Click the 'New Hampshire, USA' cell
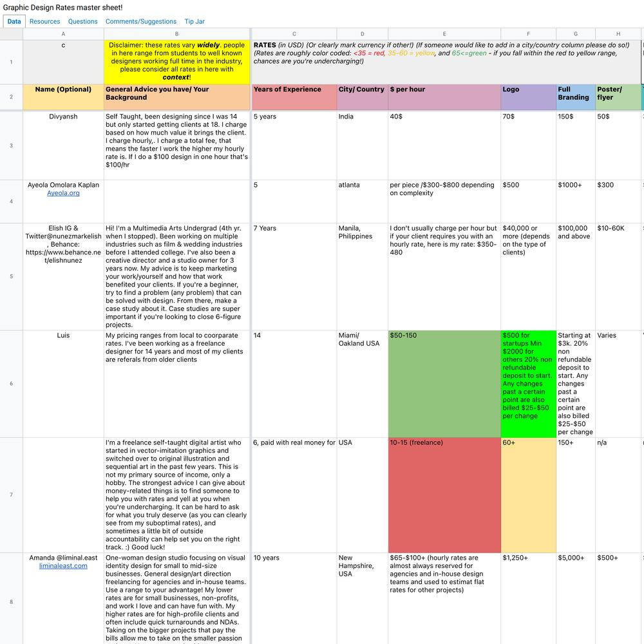The image size is (644, 644). (362, 598)
